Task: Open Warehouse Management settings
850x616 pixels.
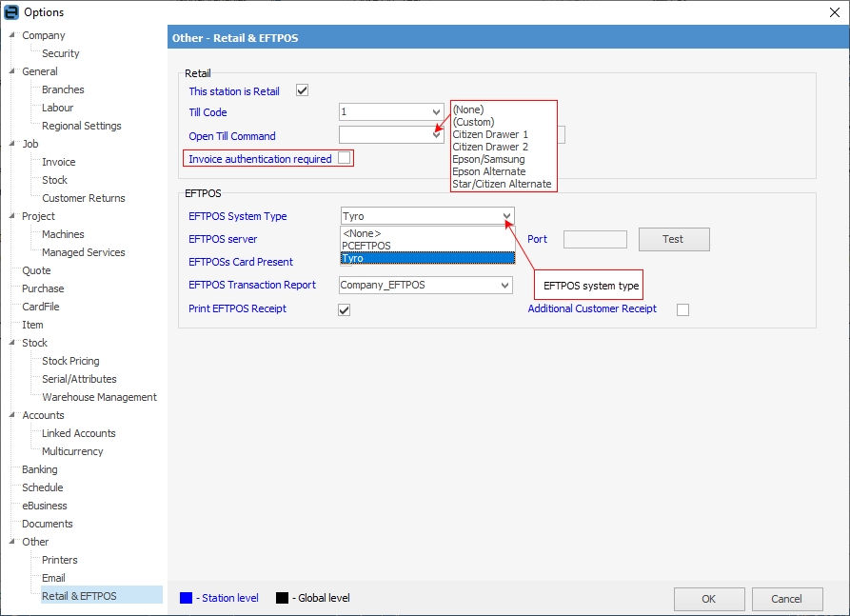Action: pyautogui.click(x=99, y=397)
